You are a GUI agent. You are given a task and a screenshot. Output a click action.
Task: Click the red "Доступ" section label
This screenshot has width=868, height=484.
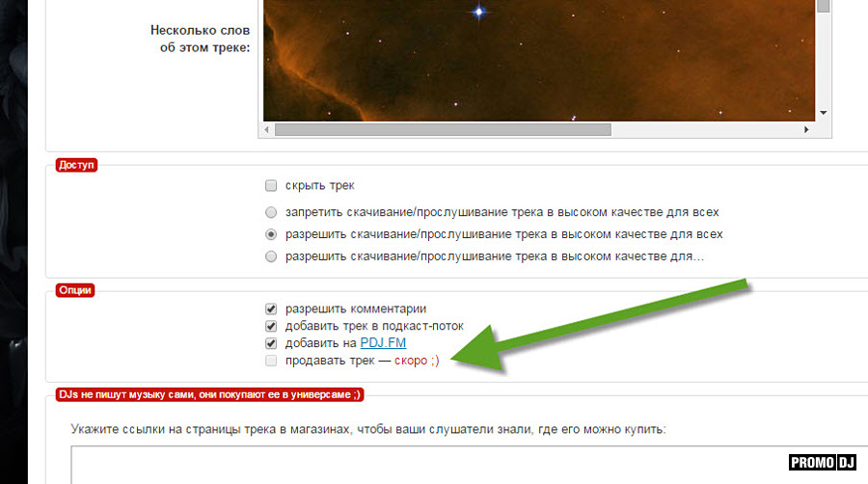[x=76, y=165]
